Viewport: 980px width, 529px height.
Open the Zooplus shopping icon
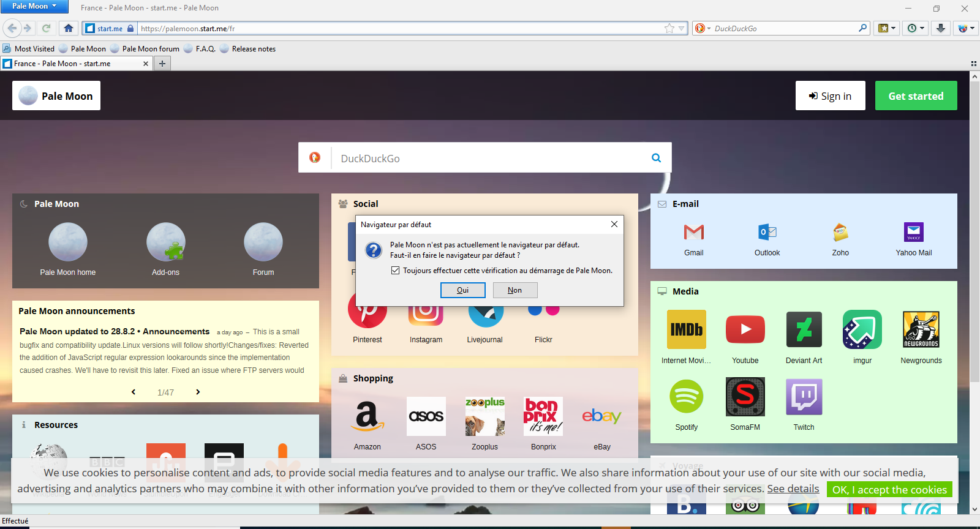(x=484, y=416)
